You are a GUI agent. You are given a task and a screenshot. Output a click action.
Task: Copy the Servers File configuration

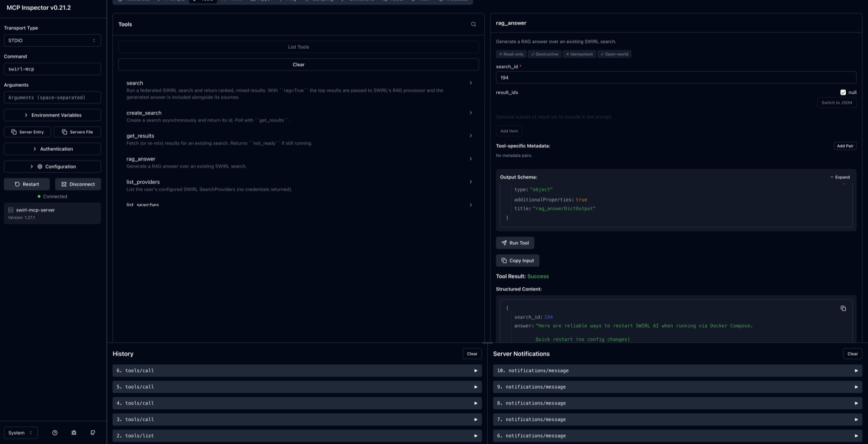tap(77, 132)
